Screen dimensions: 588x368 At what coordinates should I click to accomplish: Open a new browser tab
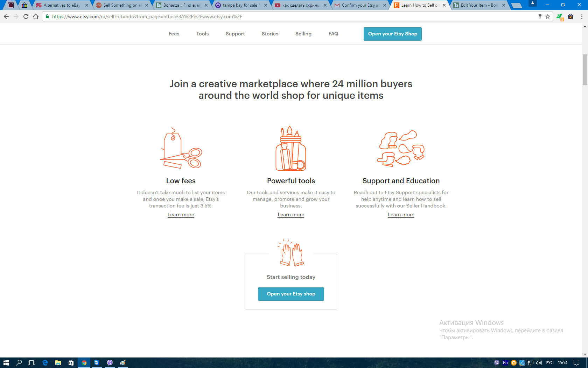tap(517, 5)
